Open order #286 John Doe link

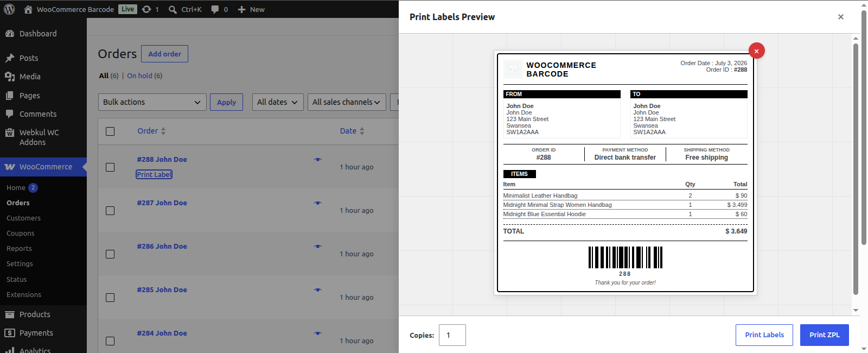162,246
